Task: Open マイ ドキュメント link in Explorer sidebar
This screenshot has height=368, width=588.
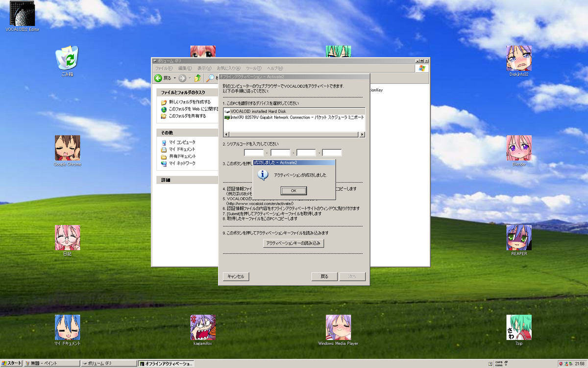Action: click(182, 149)
